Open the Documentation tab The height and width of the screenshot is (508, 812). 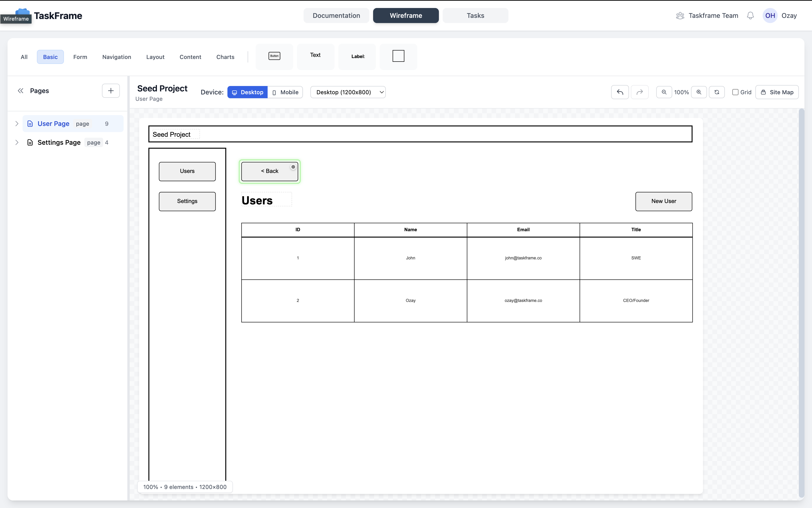(x=336, y=16)
